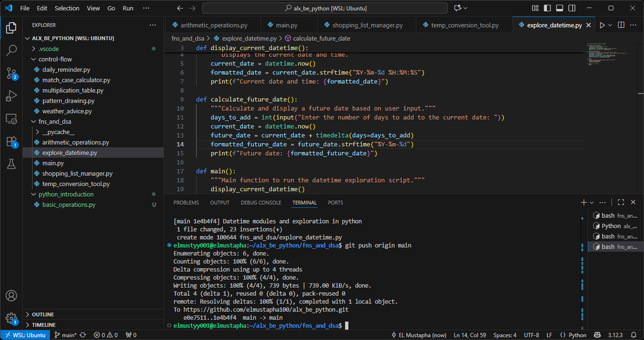Screen dimensions: 644x340
Task: Open the Manage gear menu
Action: pos(11,319)
